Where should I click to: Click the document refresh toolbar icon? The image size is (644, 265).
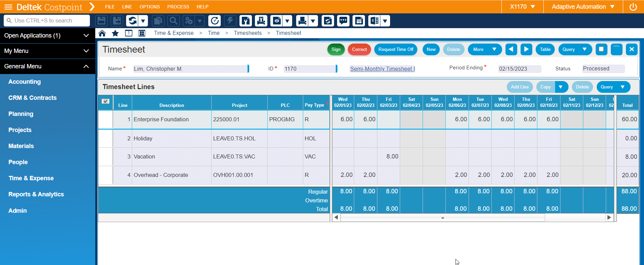tap(328, 21)
